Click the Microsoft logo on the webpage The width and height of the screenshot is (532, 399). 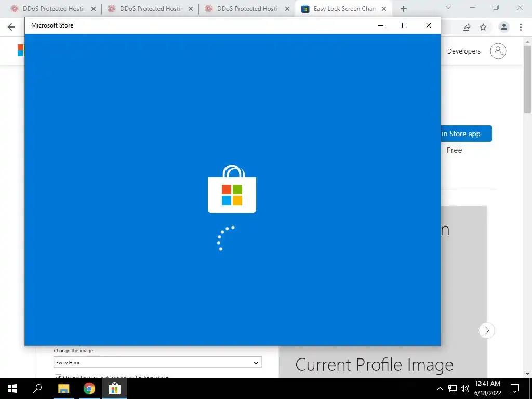coord(21,50)
